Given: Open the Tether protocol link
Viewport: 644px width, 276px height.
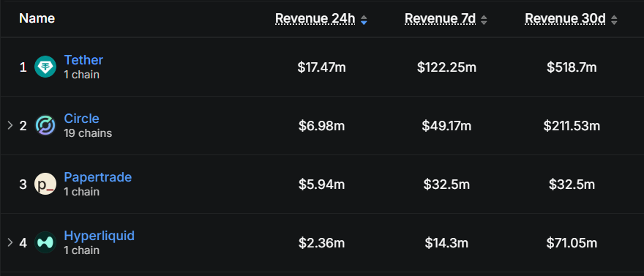Looking at the screenshot, I should coord(83,60).
